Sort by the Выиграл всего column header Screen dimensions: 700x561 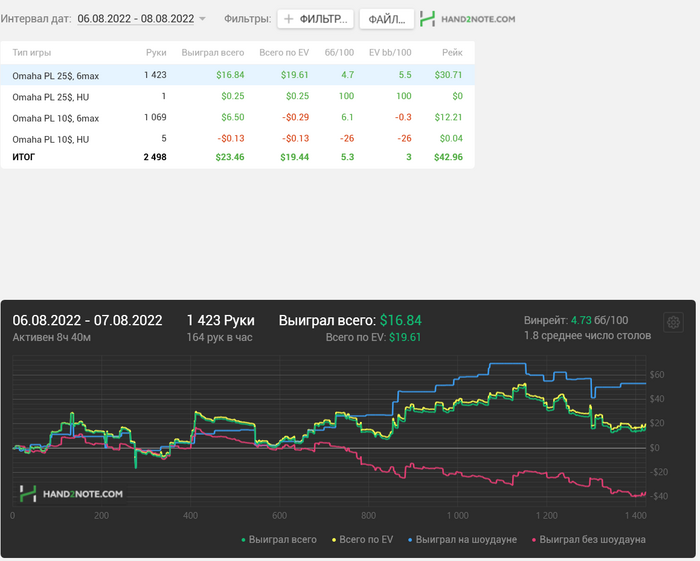pos(213,53)
